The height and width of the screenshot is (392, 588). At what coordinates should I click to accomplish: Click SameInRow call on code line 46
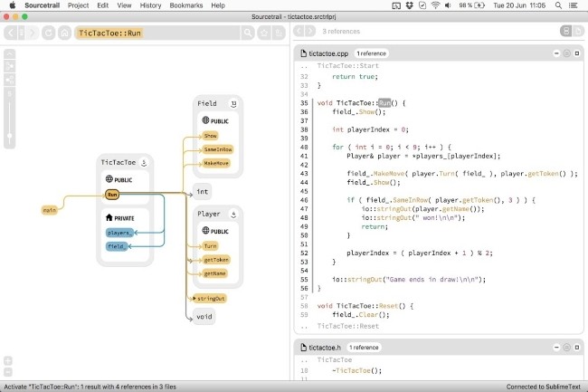point(410,200)
